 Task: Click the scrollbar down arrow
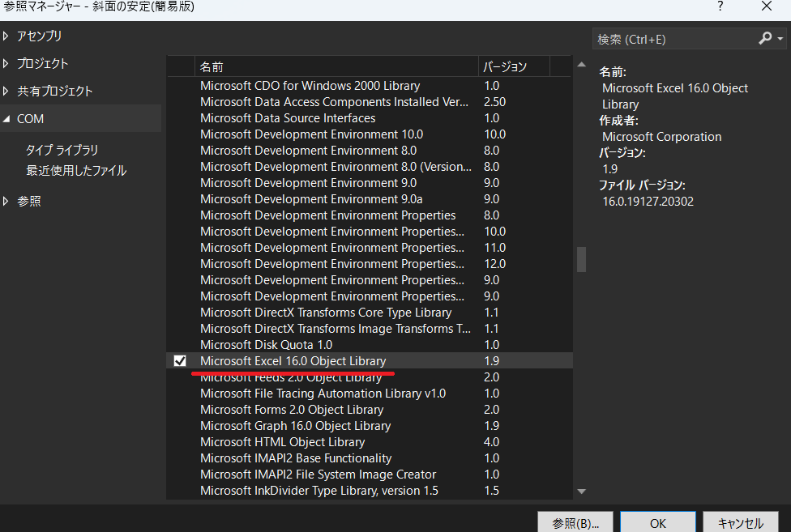tap(580, 491)
